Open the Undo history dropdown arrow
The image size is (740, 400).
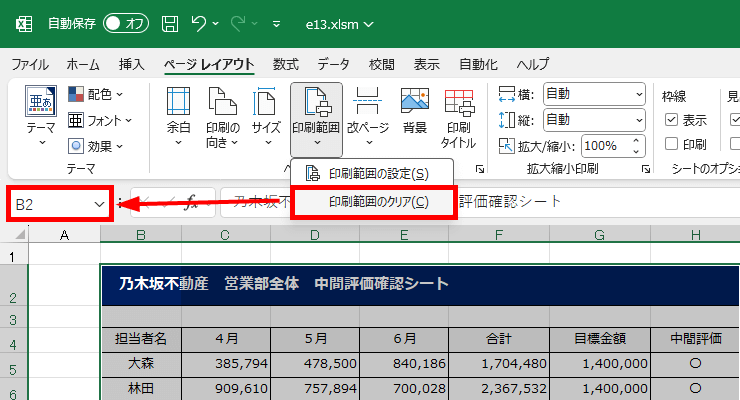pos(216,24)
